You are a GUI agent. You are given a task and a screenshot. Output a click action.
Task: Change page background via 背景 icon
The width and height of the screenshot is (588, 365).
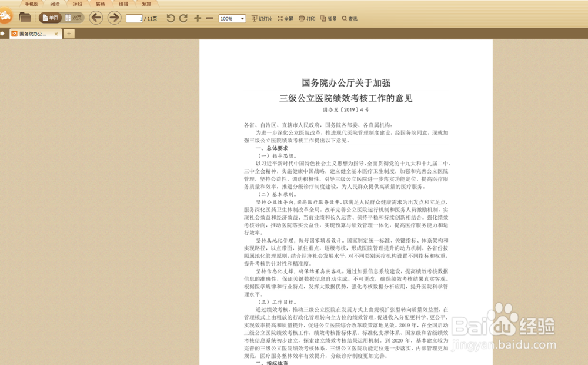click(x=328, y=18)
